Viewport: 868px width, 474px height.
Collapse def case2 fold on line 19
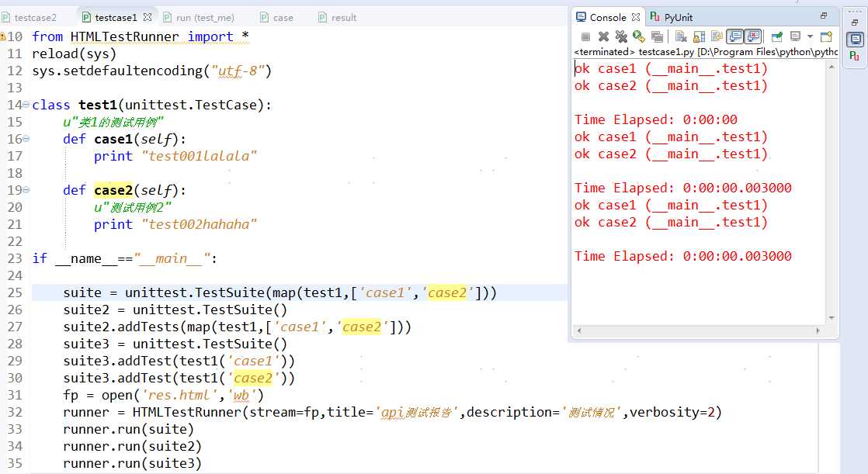click(x=26, y=190)
